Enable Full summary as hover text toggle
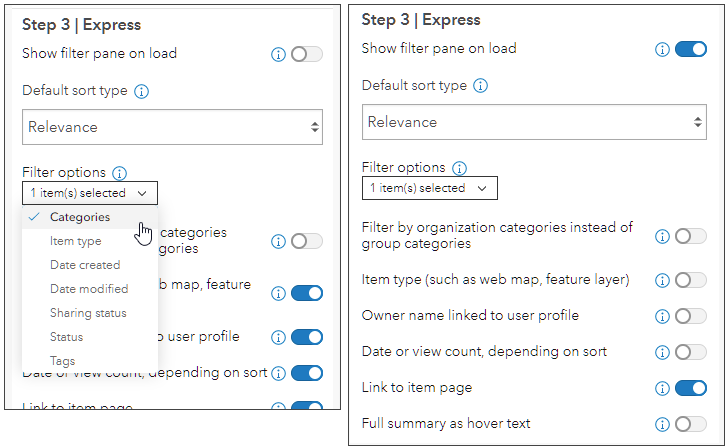The height and width of the screenshot is (448, 728). pyautogui.click(x=691, y=424)
